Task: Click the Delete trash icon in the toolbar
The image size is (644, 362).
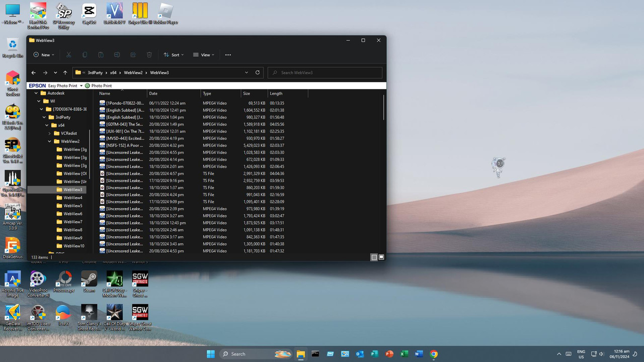Action: pos(149,55)
